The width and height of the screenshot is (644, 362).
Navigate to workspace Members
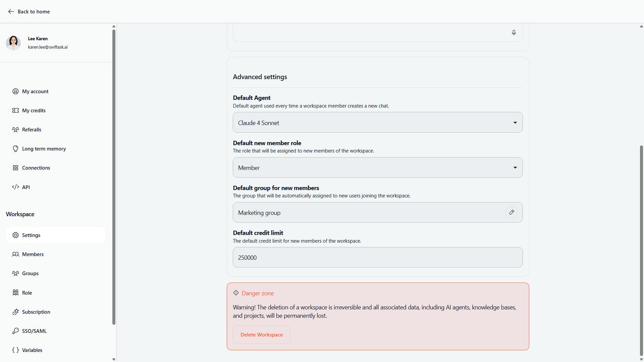coord(33,254)
